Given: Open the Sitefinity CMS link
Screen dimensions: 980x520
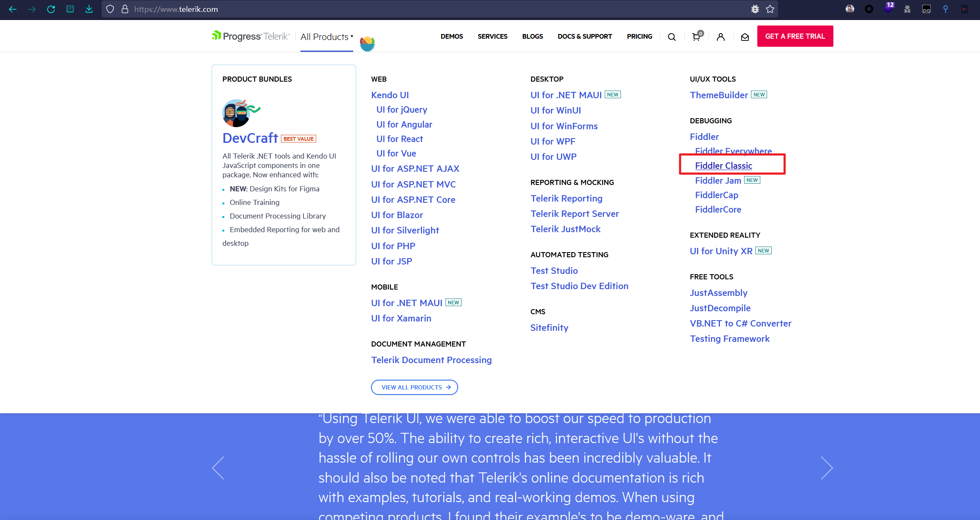Looking at the screenshot, I should [x=549, y=328].
